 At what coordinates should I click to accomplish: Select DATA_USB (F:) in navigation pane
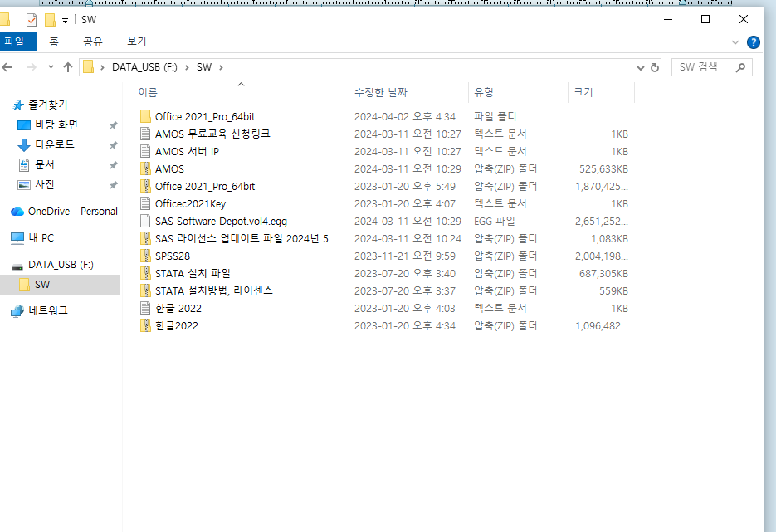click(61, 265)
